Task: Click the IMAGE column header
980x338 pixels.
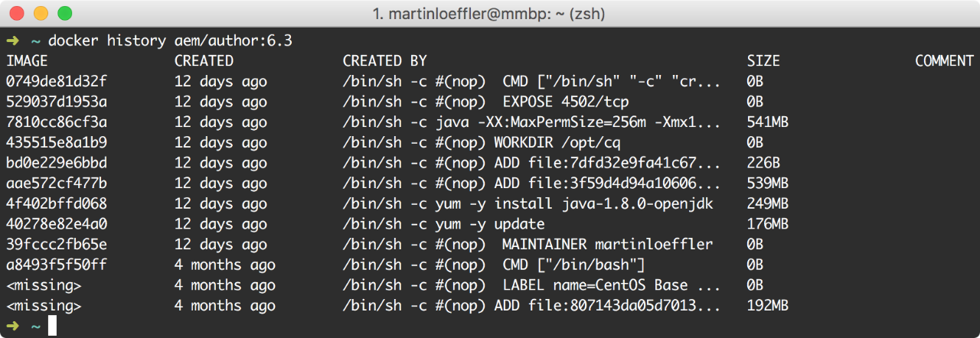Action: pyautogui.click(x=27, y=61)
